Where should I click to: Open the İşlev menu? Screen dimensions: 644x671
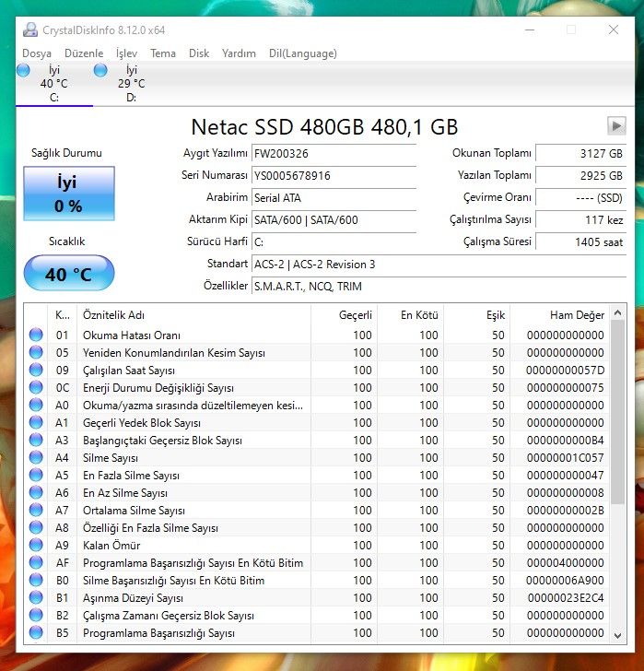click(126, 53)
